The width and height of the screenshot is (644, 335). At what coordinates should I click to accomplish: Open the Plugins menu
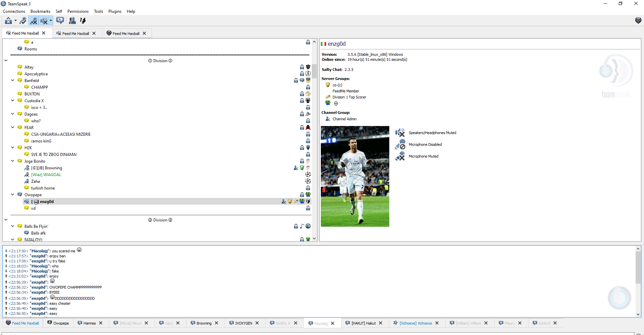click(115, 11)
